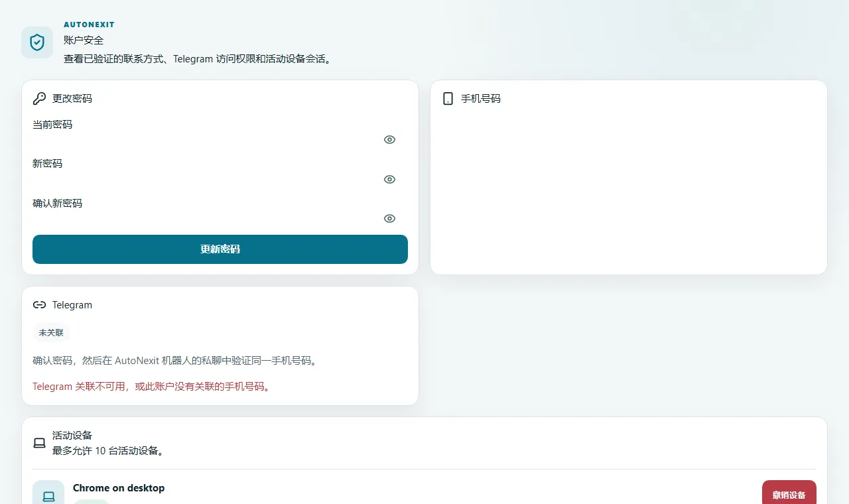Click the 确认密码，然后在 AutoNexit 机器人 instruction text

pos(176,361)
